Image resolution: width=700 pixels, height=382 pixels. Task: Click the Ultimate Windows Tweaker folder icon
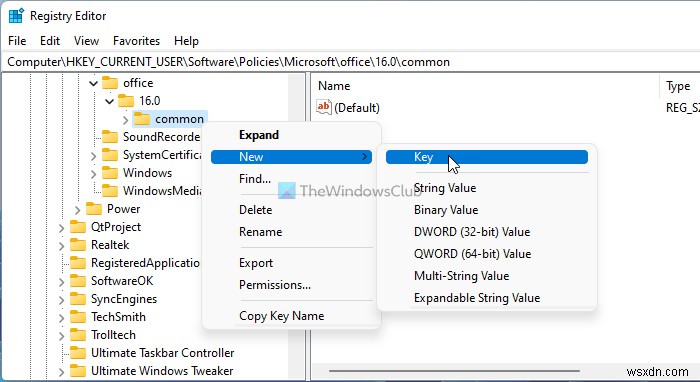78,371
